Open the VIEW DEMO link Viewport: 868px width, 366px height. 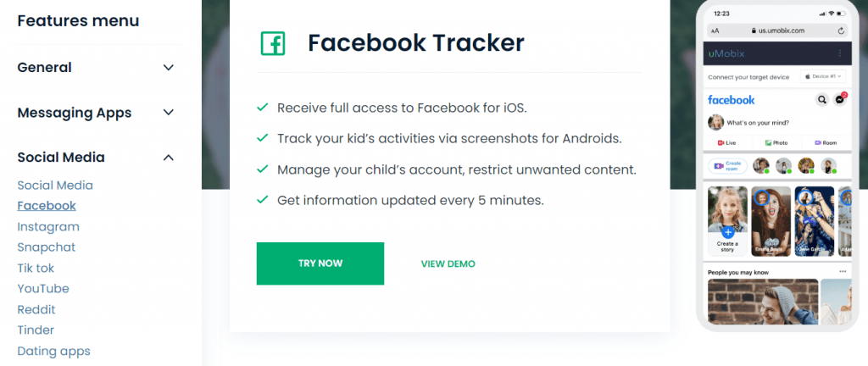coord(448,263)
